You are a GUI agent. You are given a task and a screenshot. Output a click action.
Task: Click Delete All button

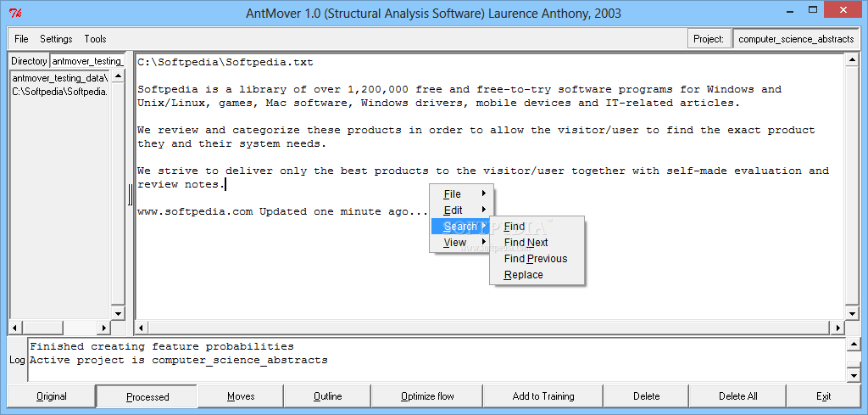pyautogui.click(x=738, y=396)
